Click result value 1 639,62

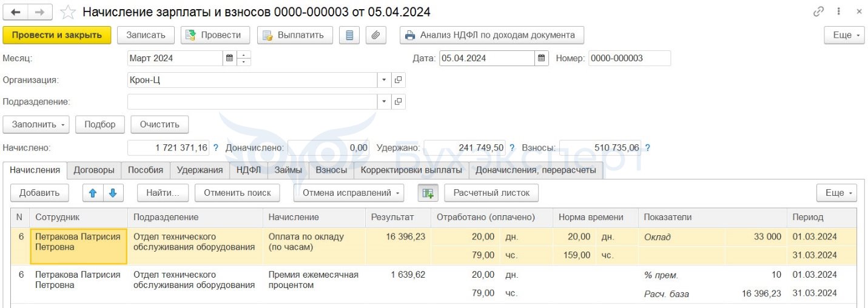[408, 274]
